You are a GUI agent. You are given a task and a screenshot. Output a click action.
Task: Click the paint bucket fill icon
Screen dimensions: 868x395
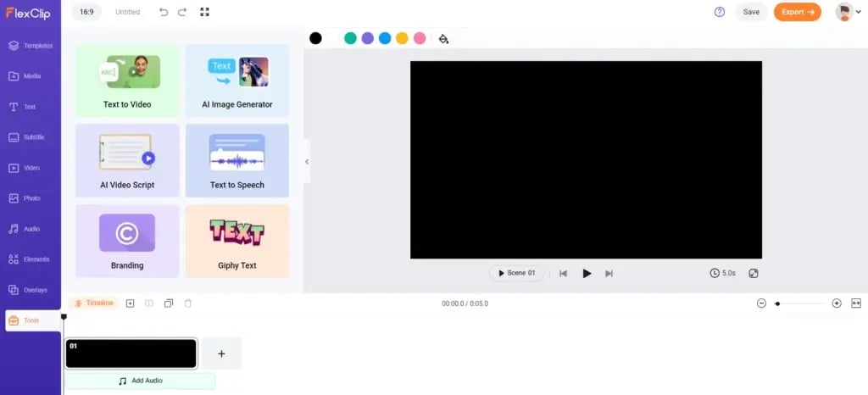tap(443, 38)
